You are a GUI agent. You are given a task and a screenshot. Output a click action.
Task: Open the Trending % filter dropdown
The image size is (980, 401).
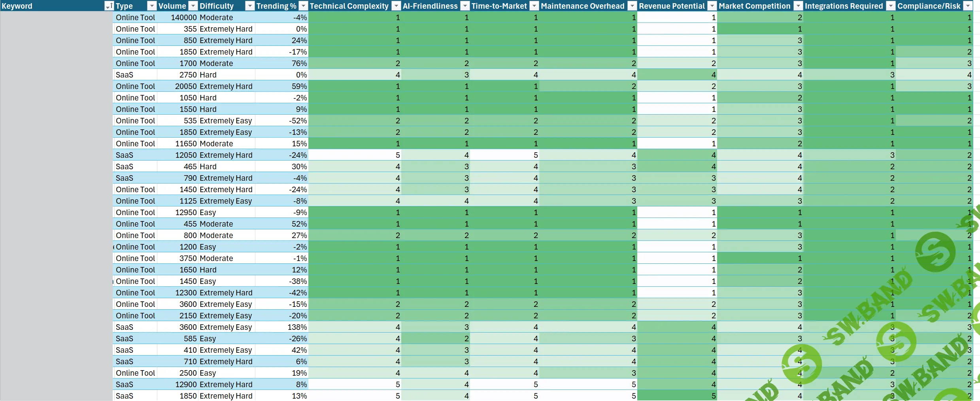[303, 6]
